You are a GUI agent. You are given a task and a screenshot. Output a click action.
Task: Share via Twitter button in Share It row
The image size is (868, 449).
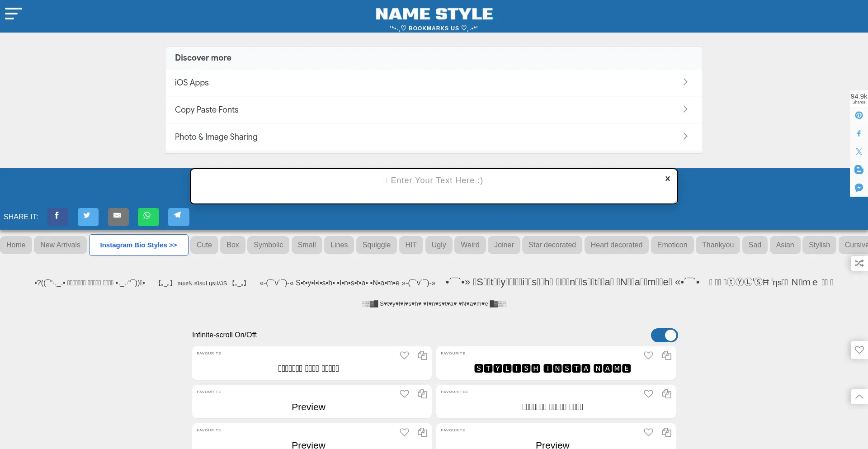[x=88, y=217]
